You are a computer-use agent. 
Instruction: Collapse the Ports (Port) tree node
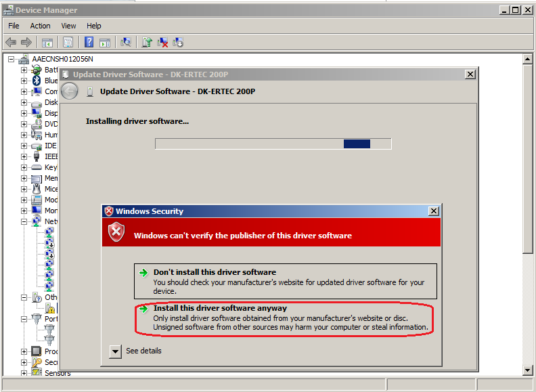click(24, 319)
